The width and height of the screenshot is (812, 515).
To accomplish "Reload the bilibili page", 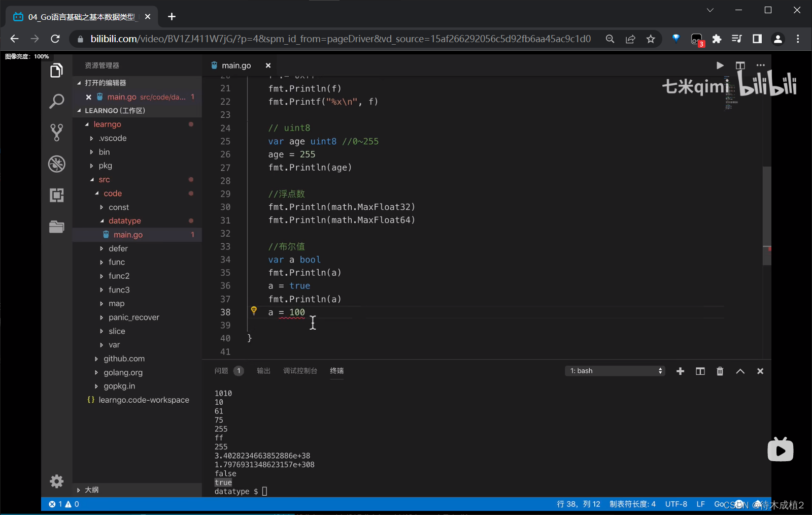I will tap(55, 39).
